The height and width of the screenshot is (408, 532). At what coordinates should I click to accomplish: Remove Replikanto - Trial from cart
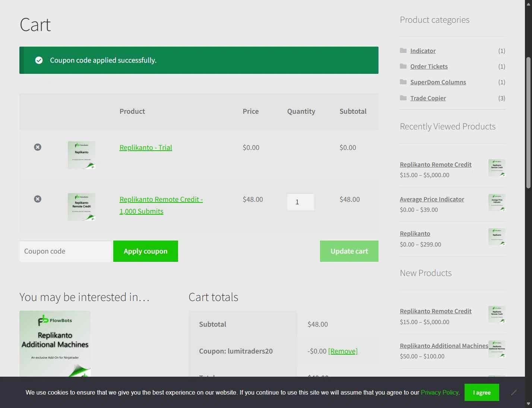click(x=38, y=147)
